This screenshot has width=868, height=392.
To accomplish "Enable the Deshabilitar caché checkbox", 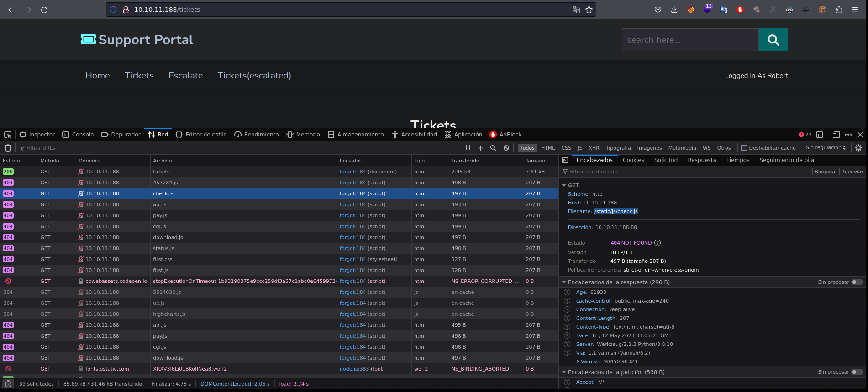I will click(x=744, y=148).
